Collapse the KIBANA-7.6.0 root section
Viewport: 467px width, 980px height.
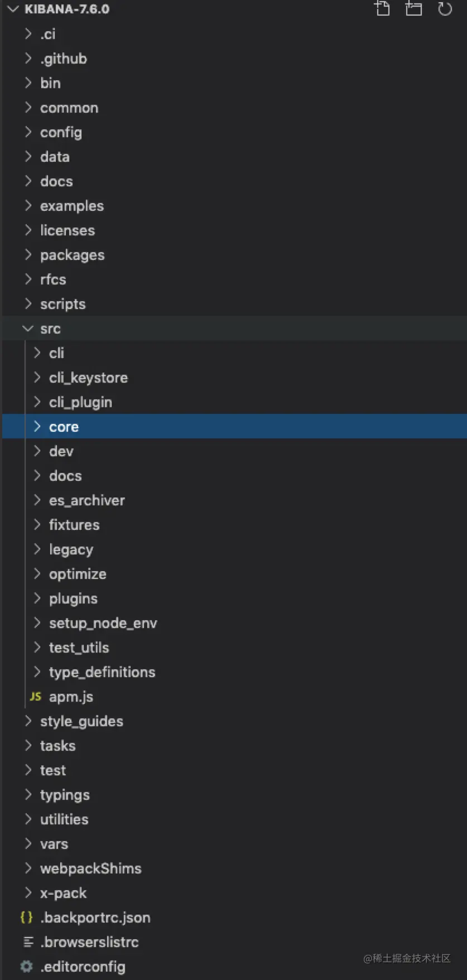tap(13, 9)
